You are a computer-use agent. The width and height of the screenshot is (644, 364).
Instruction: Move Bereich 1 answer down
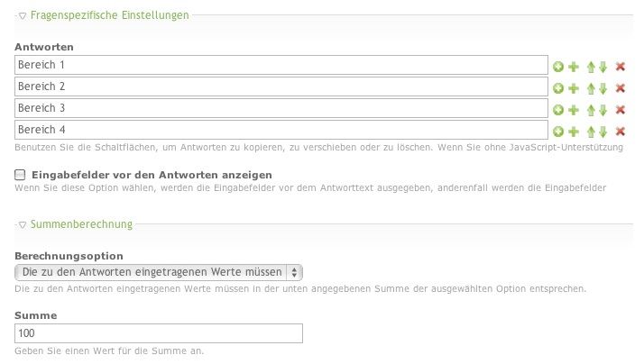coord(603,66)
